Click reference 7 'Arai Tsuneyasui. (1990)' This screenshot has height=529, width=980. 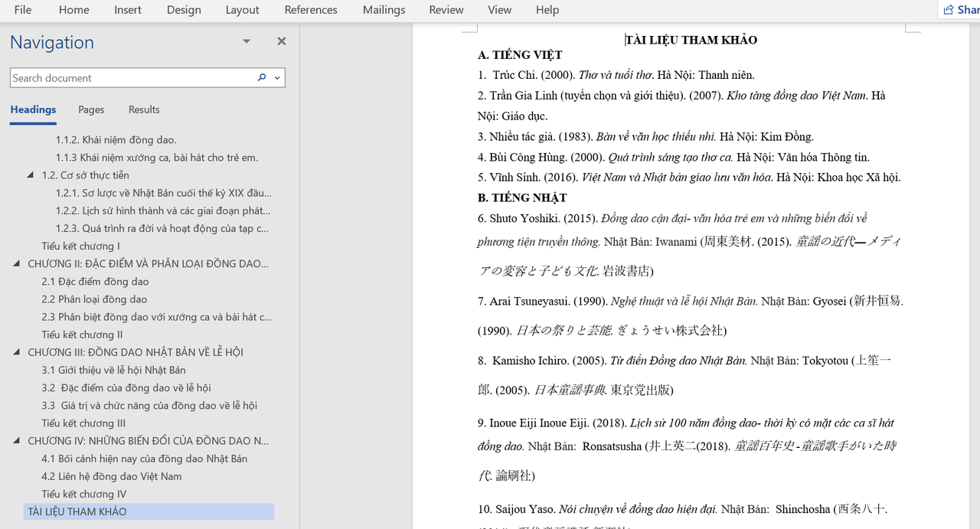[691, 316]
